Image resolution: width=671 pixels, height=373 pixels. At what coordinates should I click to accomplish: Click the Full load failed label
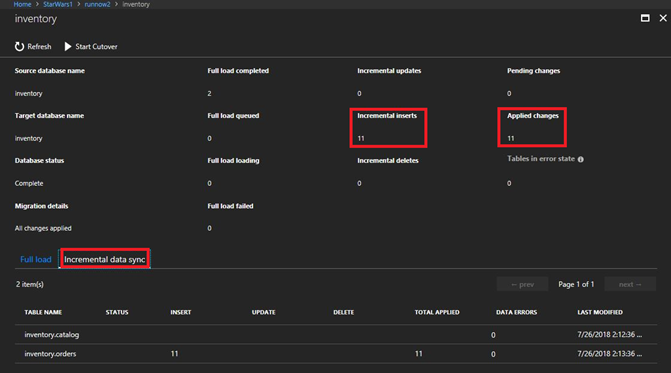click(230, 206)
